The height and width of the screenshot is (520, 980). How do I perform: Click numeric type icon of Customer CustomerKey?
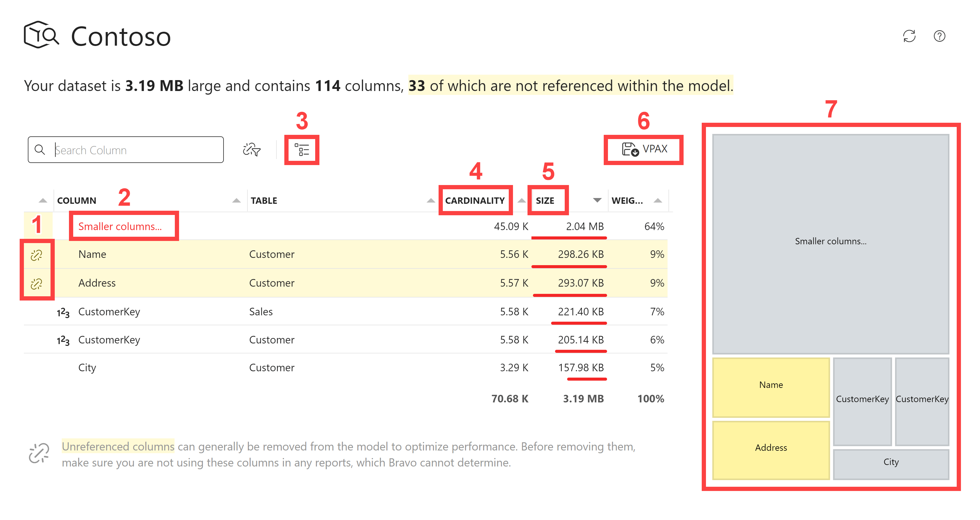[63, 341]
